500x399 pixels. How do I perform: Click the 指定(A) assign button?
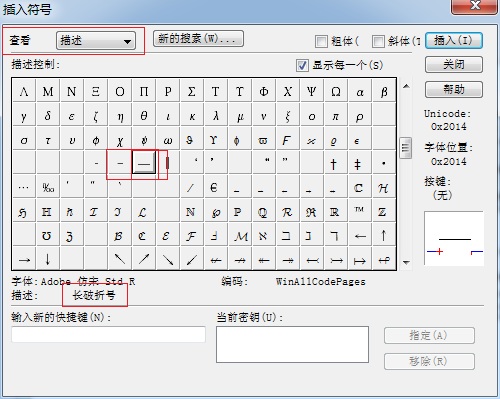pyautogui.click(x=429, y=335)
